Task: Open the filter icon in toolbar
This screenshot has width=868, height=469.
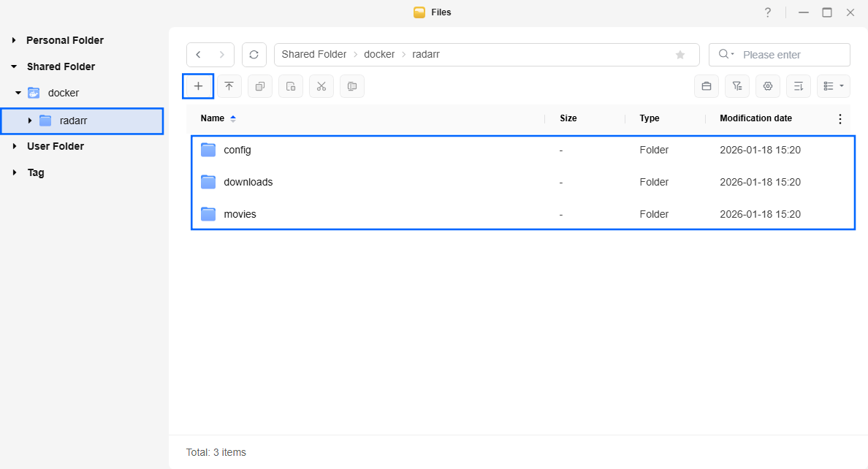Action: (x=736, y=86)
